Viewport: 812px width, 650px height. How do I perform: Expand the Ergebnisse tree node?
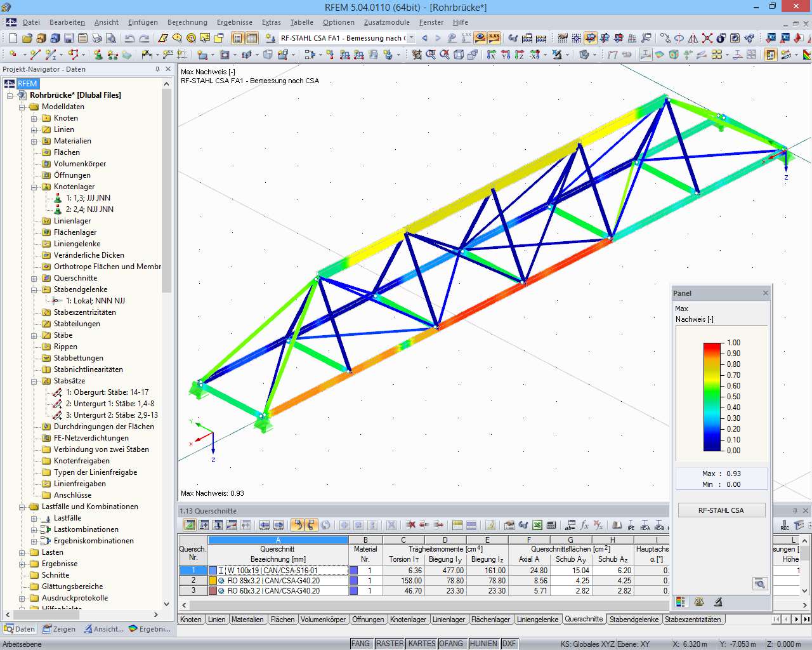point(22,564)
